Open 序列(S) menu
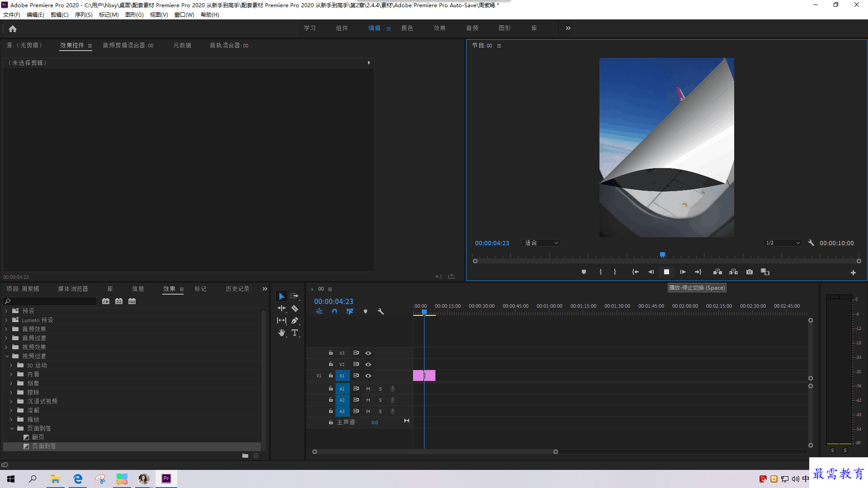The height and width of the screenshot is (488, 868). (84, 15)
